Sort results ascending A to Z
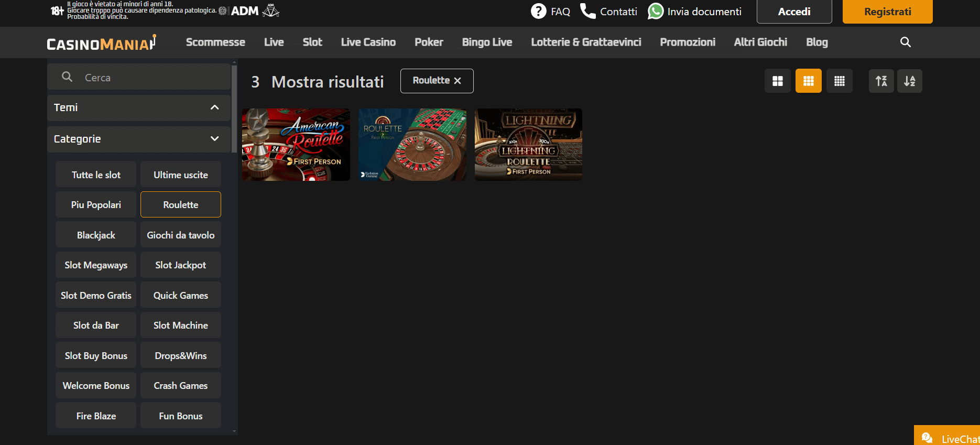Image resolution: width=980 pixels, height=445 pixels. point(881,81)
